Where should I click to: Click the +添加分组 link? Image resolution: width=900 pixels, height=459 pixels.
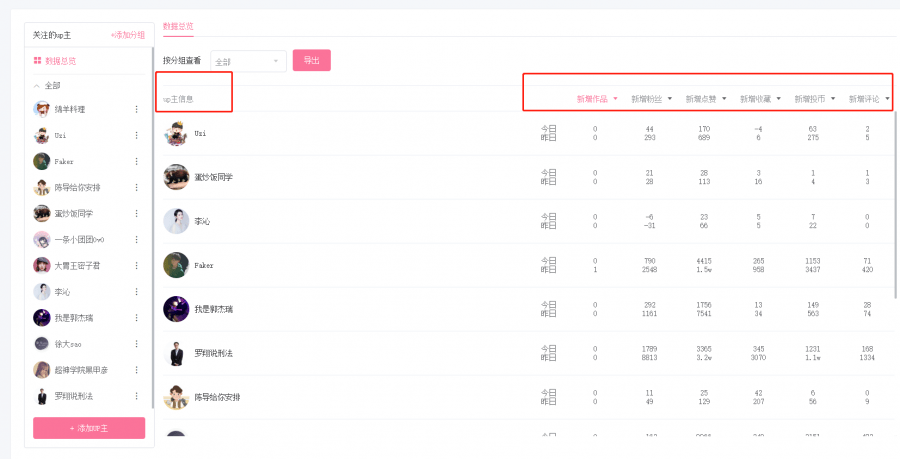pos(127,35)
